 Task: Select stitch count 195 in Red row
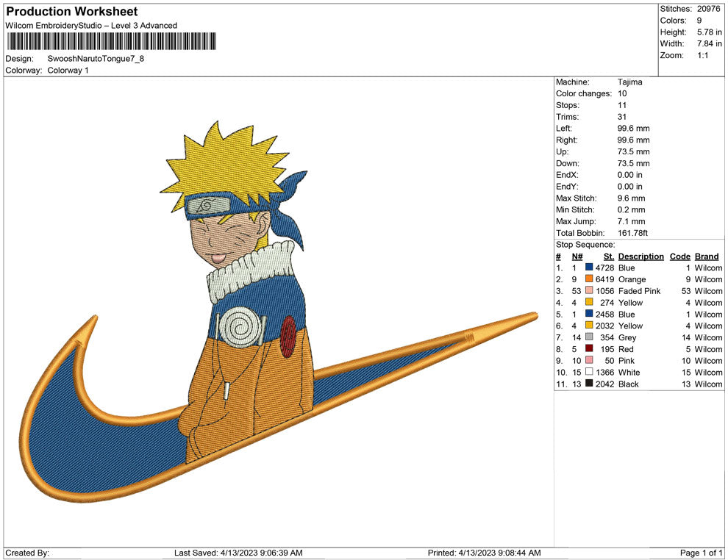(607, 349)
